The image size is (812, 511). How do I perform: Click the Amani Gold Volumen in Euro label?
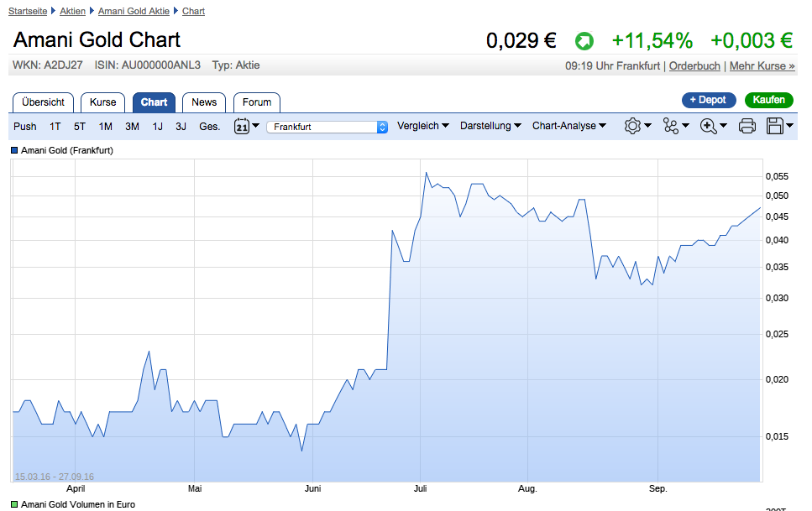pyautogui.click(x=78, y=504)
